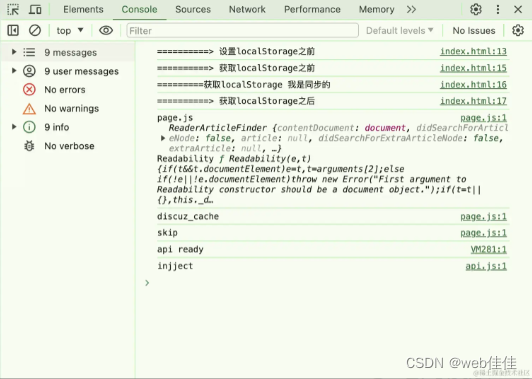The height and width of the screenshot is (379, 532).
Task: Click the orange warning triangle icon
Action: point(29,109)
